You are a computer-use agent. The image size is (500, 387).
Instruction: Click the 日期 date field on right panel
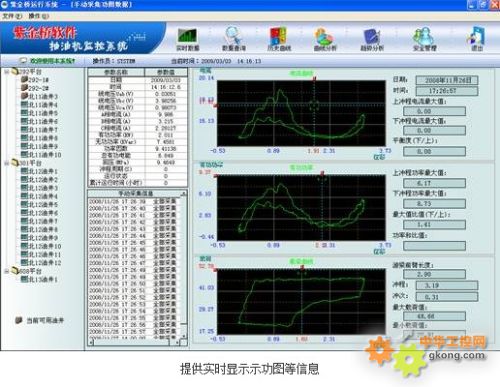(x=447, y=80)
